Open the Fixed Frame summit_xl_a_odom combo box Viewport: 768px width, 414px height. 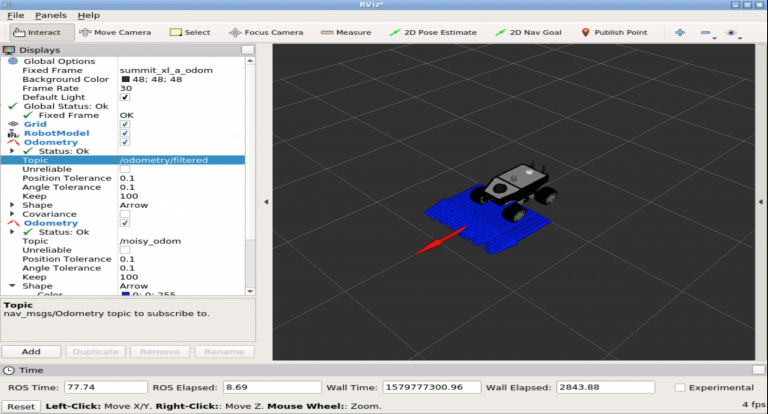pos(181,70)
